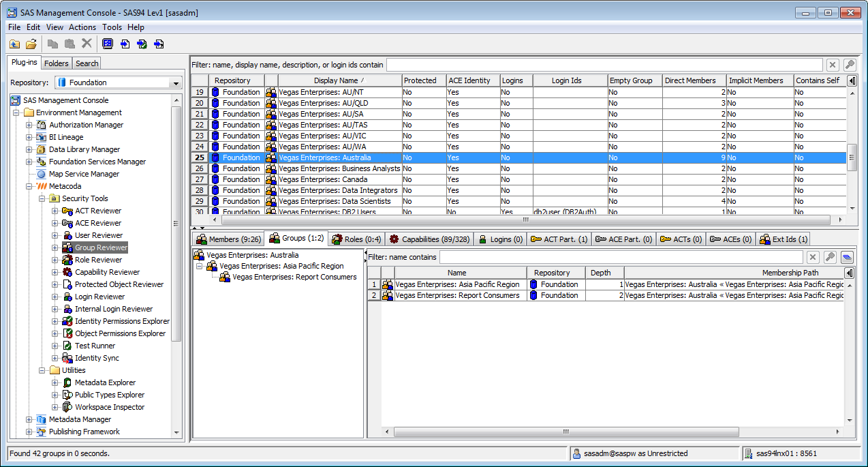Click the upper group filter text field

(x=605, y=65)
